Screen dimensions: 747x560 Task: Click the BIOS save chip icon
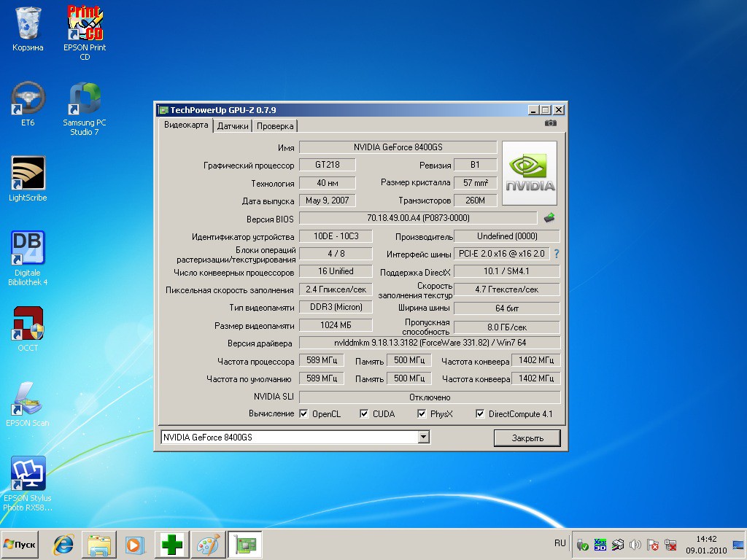click(550, 217)
